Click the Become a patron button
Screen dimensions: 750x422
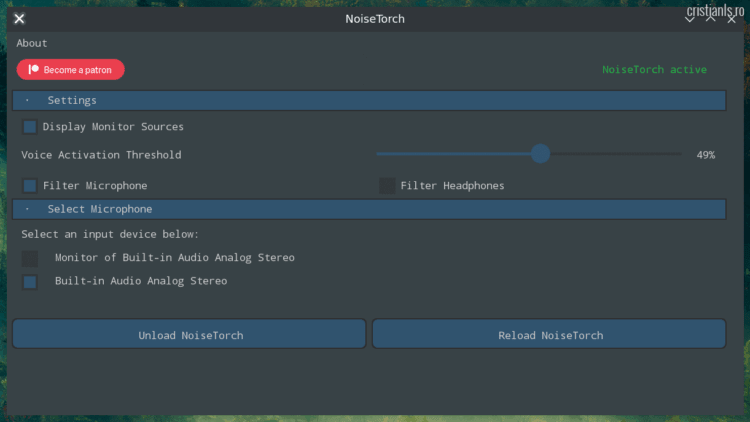click(x=71, y=70)
